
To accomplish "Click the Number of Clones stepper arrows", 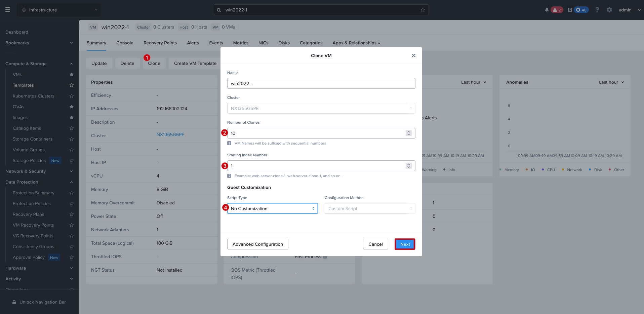I will coord(409,133).
